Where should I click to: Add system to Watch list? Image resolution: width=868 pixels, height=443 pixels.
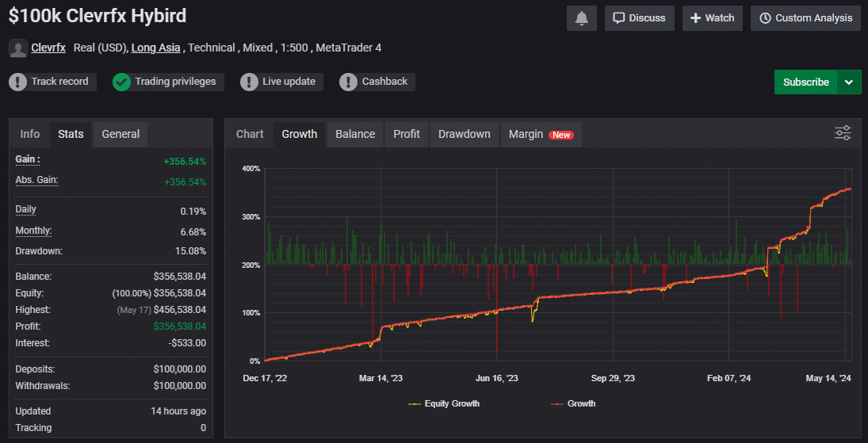pos(713,18)
